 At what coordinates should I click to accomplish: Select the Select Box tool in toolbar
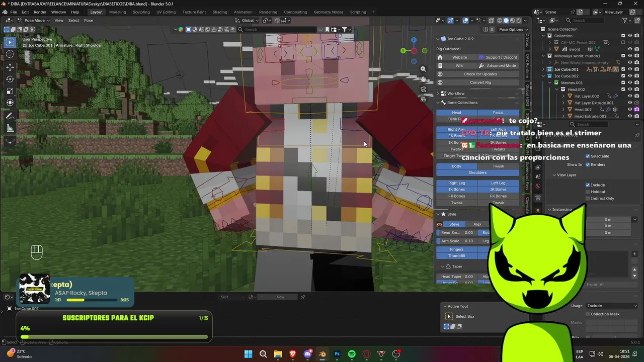pos(10,43)
